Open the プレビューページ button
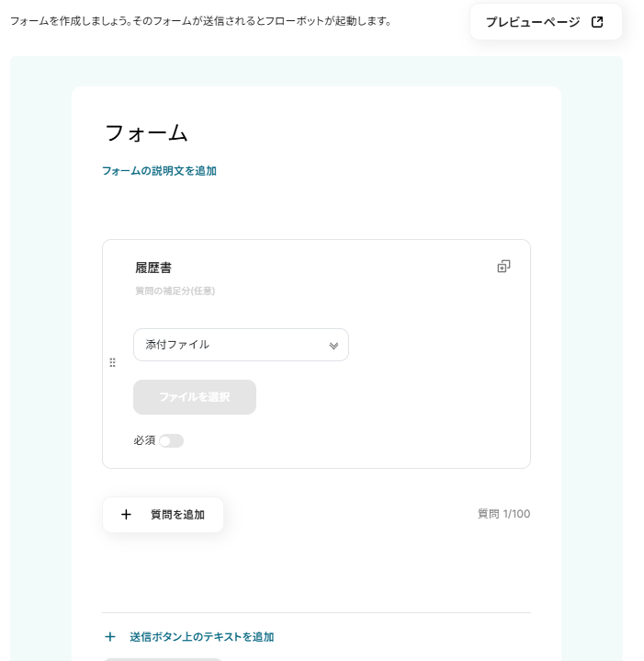This screenshot has height=661, width=644. tap(545, 22)
